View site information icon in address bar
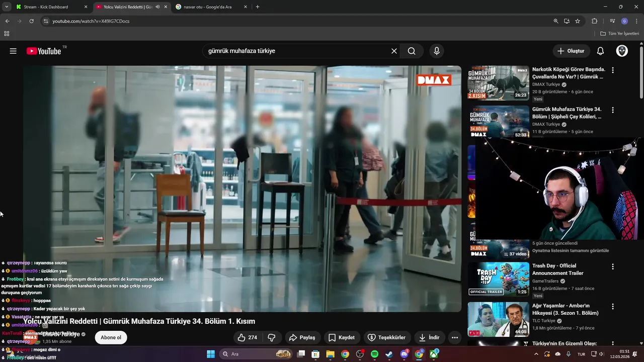Image resolution: width=644 pixels, height=362 pixels. click(x=46, y=21)
